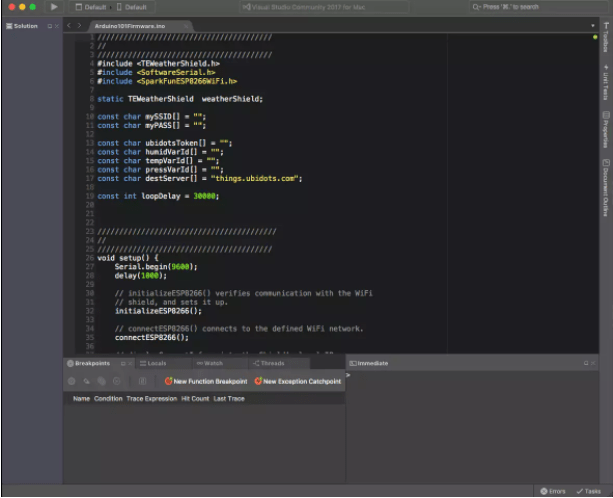Click the Run (play) button in toolbar
Screen dimensions: 613x498
pyautogui.click(x=54, y=7)
